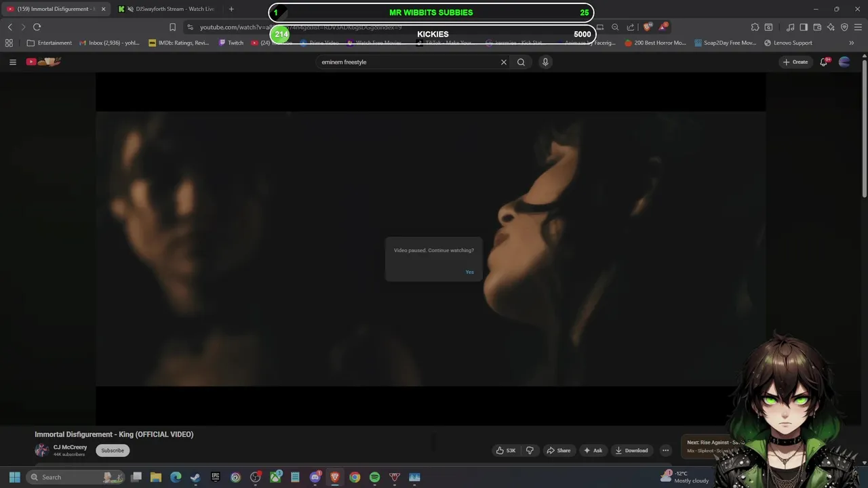Show hidden bookmarks with double chevron

[x=852, y=43]
